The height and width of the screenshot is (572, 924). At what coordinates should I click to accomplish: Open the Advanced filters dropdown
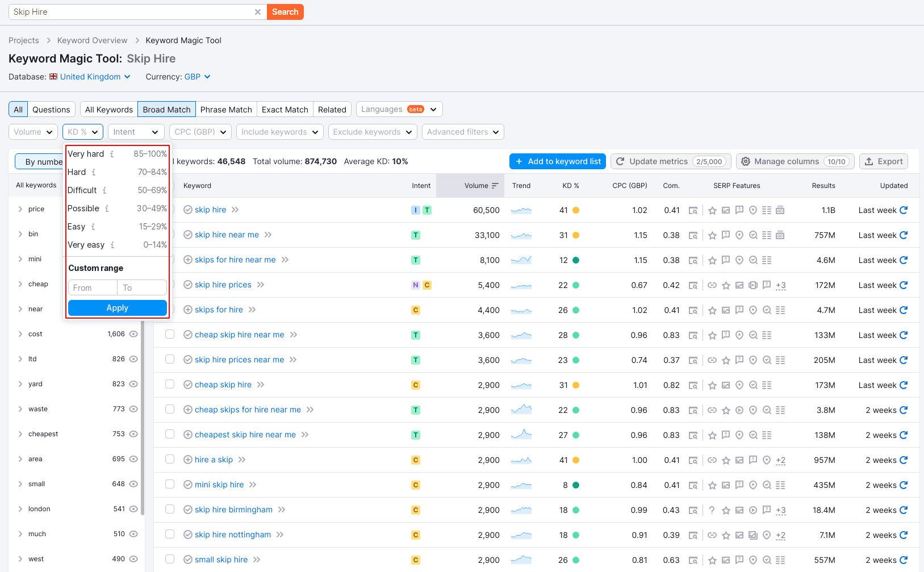pos(463,132)
